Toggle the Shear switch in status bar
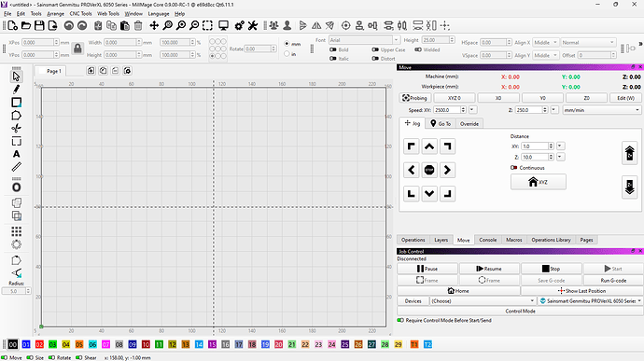 tap(78, 357)
